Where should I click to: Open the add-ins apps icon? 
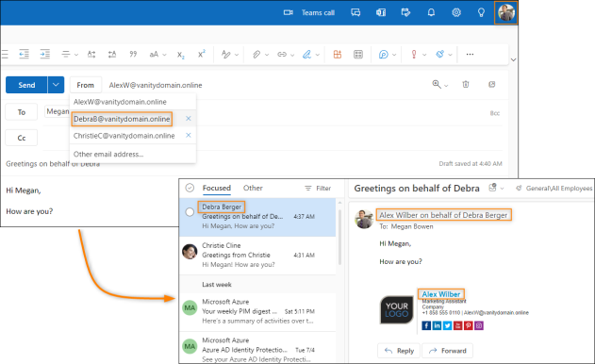click(x=338, y=55)
